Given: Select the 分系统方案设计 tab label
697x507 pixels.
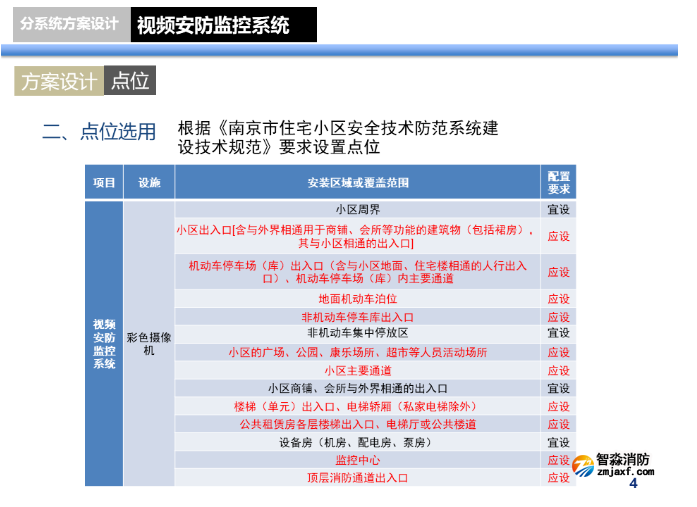Looking at the screenshot, I should point(69,25).
